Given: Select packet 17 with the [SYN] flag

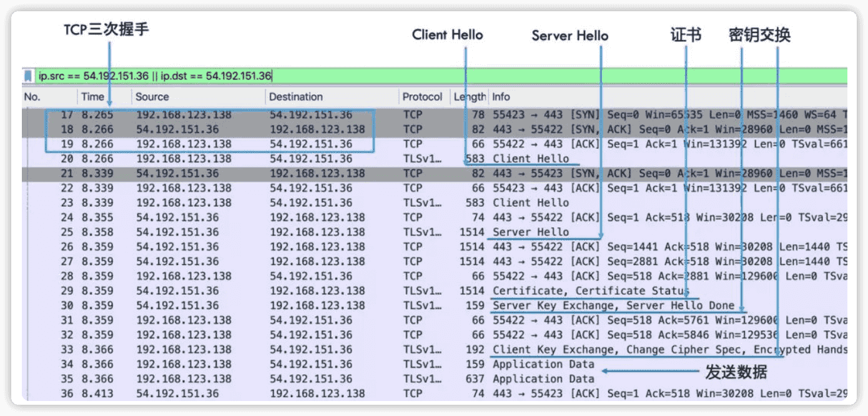Looking at the screenshot, I should [x=435, y=115].
